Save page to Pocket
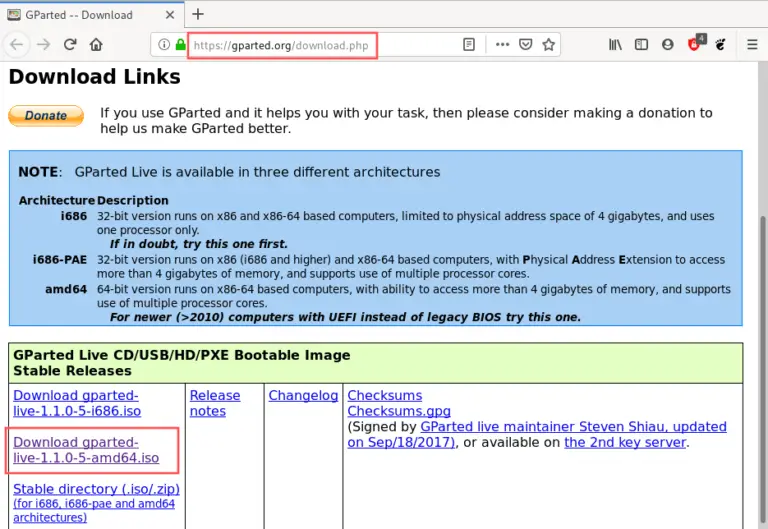The image size is (768, 529). point(526,45)
